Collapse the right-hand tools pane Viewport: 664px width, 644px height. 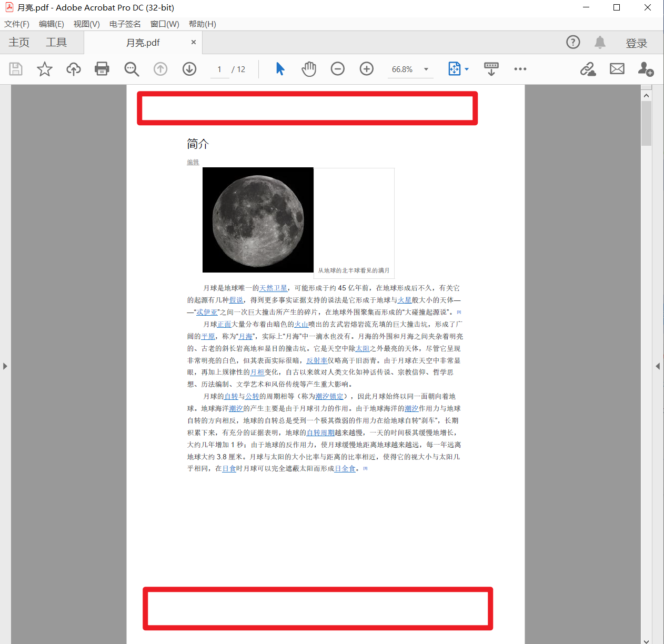(658, 367)
